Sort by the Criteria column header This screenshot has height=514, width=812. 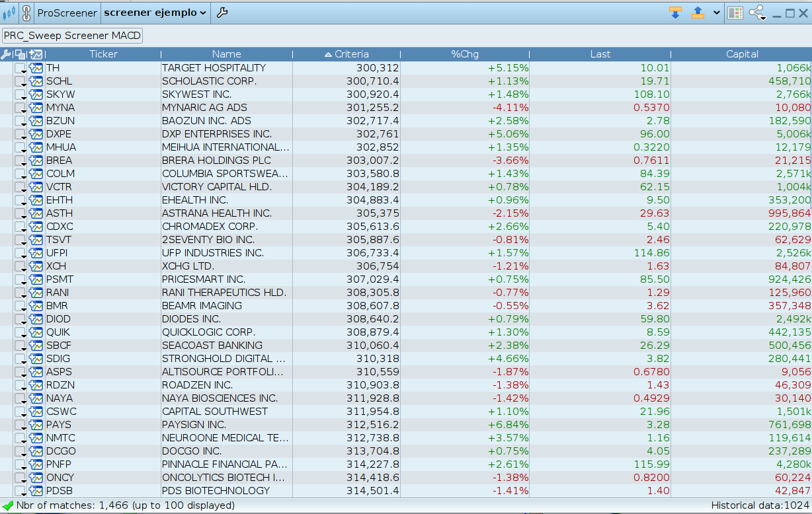coord(346,54)
